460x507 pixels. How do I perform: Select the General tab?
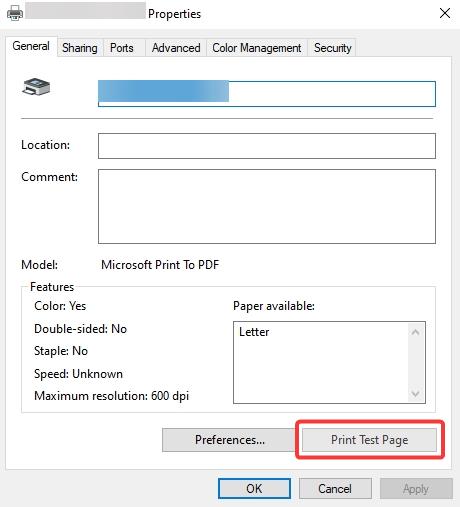tap(31, 46)
